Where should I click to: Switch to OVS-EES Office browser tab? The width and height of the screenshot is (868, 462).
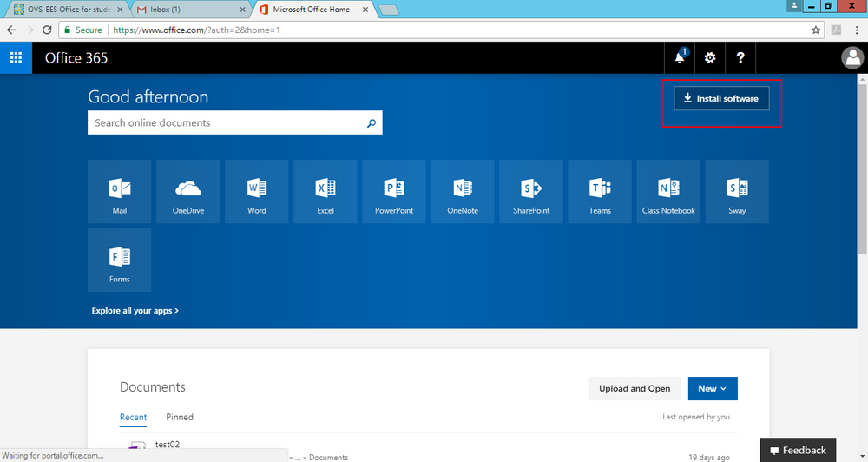[x=67, y=10]
